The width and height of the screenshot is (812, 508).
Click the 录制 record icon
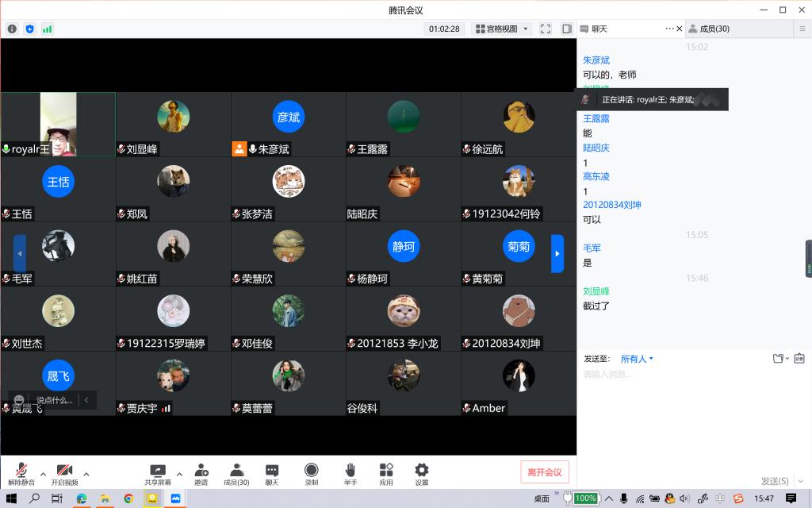312,472
